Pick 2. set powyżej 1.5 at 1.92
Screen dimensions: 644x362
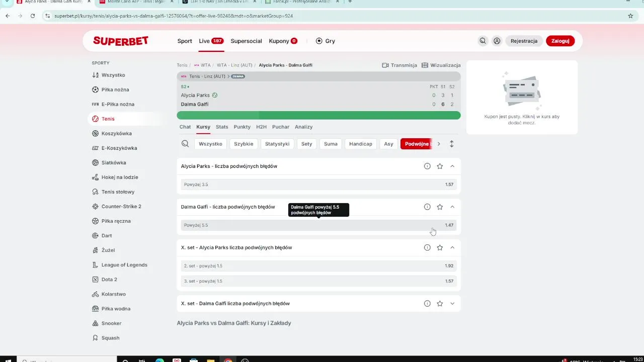[318, 266]
